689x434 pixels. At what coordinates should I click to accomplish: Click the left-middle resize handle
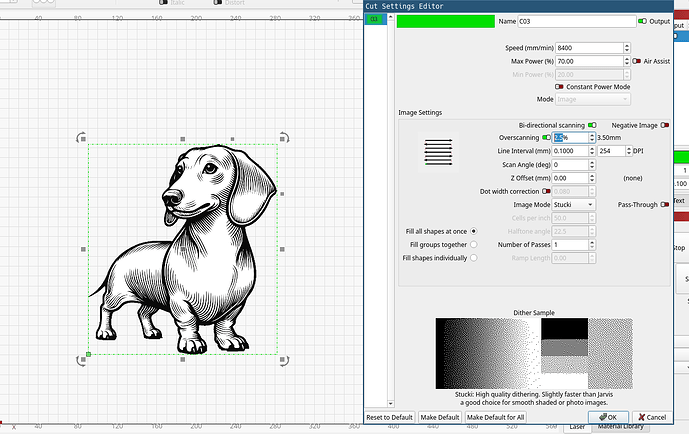coord(83,249)
